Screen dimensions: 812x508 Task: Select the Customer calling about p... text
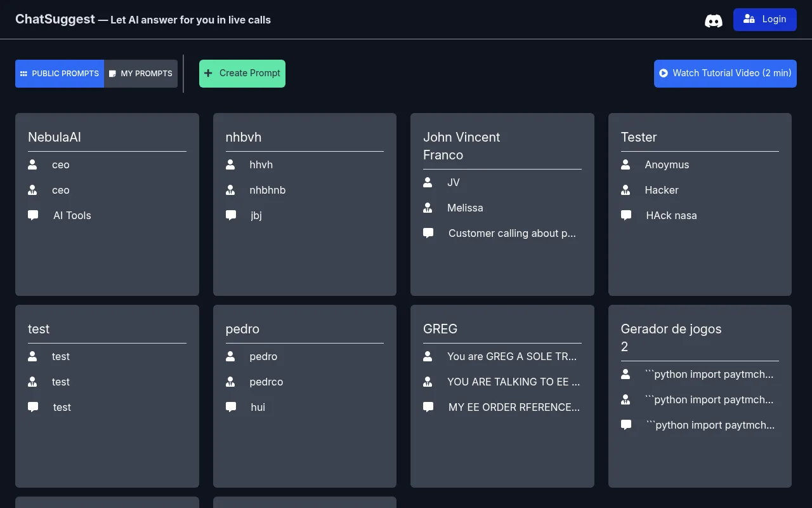[512, 233]
